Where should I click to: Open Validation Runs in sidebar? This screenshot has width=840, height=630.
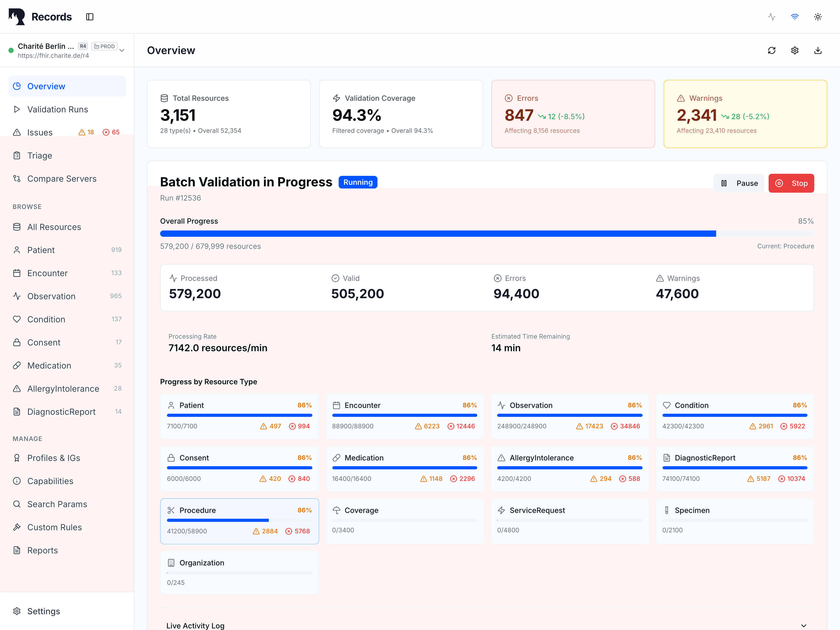point(57,109)
